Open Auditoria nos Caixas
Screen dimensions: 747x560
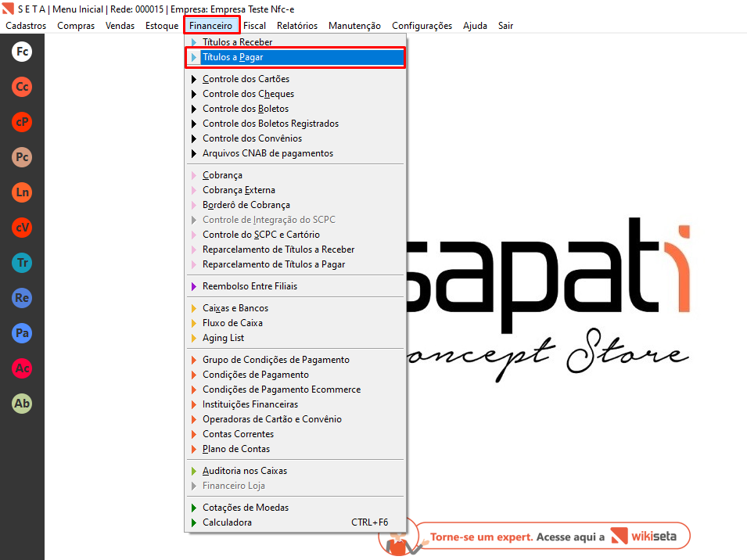(x=296, y=471)
